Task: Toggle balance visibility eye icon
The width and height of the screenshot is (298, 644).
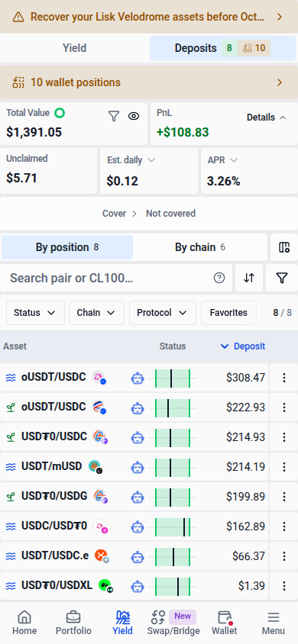Action: pos(134,117)
